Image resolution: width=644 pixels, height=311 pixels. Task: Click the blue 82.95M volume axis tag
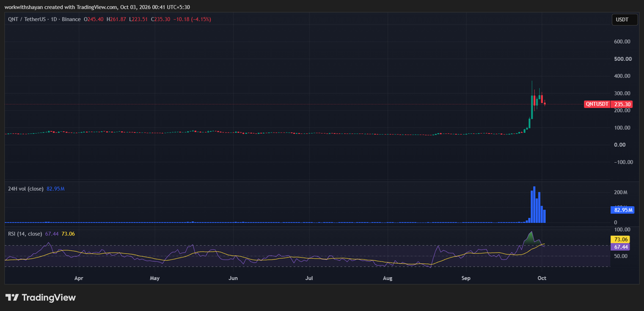pyautogui.click(x=623, y=210)
